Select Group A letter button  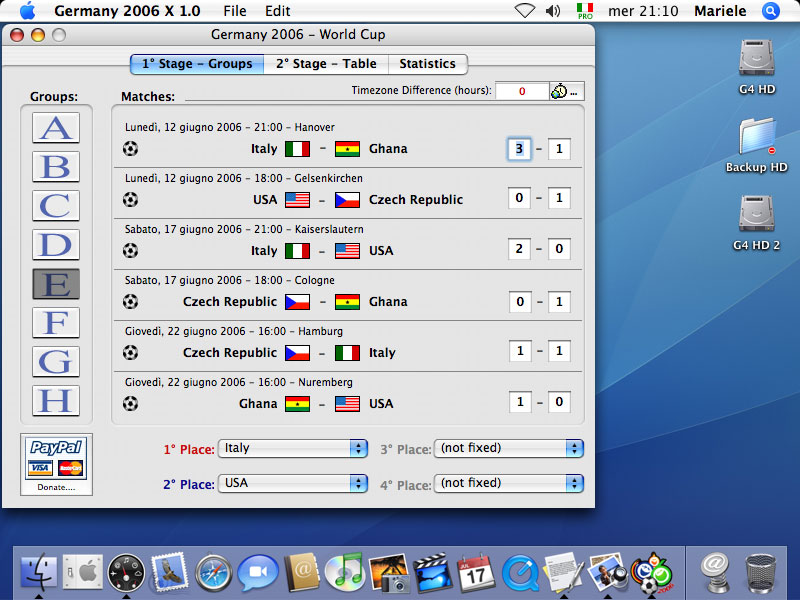point(56,128)
